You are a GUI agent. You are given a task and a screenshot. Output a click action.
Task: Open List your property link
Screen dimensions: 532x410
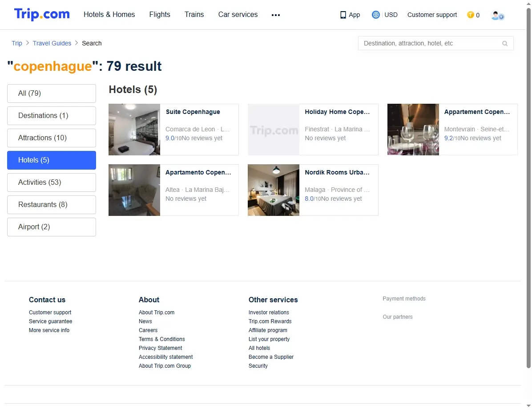[269, 339]
